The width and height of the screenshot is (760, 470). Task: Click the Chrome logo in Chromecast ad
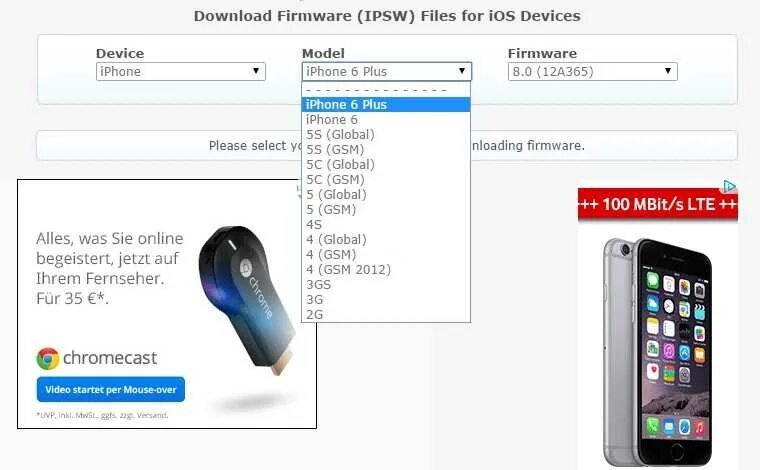pyautogui.click(x=48, y=359)
